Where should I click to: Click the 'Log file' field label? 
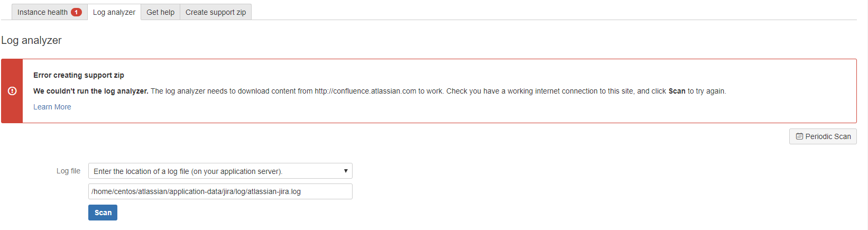(x=68, y=171)
